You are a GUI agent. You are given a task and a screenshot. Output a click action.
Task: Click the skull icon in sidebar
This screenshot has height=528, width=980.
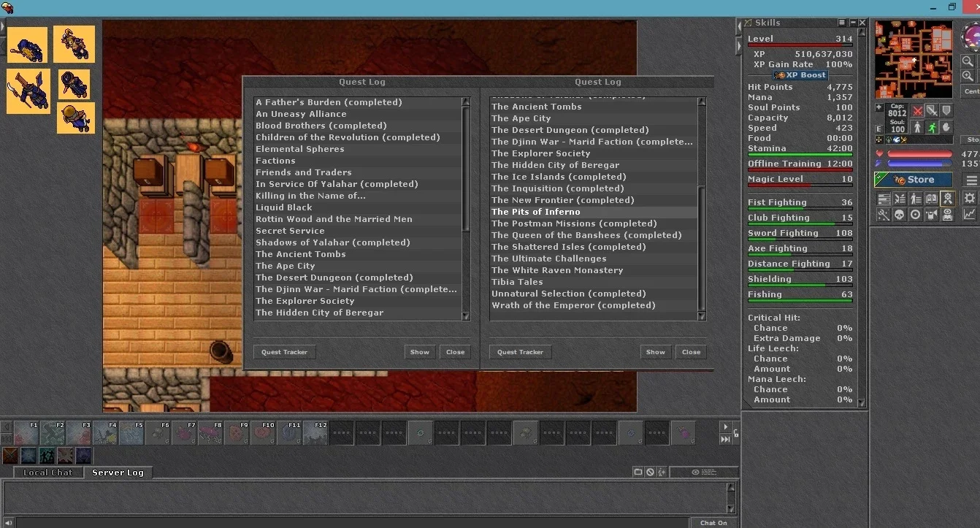click(900, 215)
